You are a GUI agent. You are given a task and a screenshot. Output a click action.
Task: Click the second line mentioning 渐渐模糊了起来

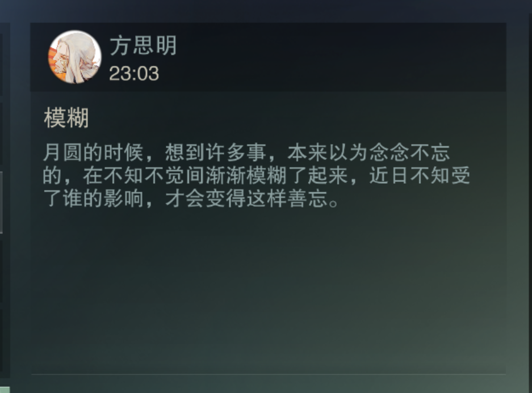tap(257, 175)
